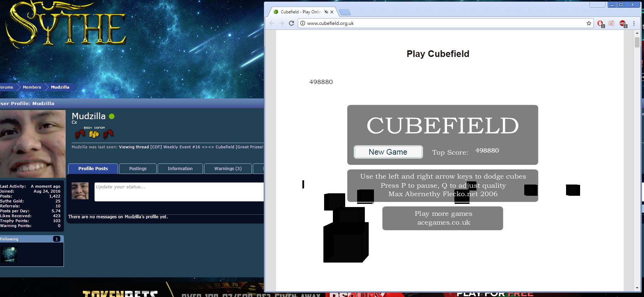The width and height of the screenshot is (644, 297).
Task: Switch to the Information tab
Action: point(180,169)
